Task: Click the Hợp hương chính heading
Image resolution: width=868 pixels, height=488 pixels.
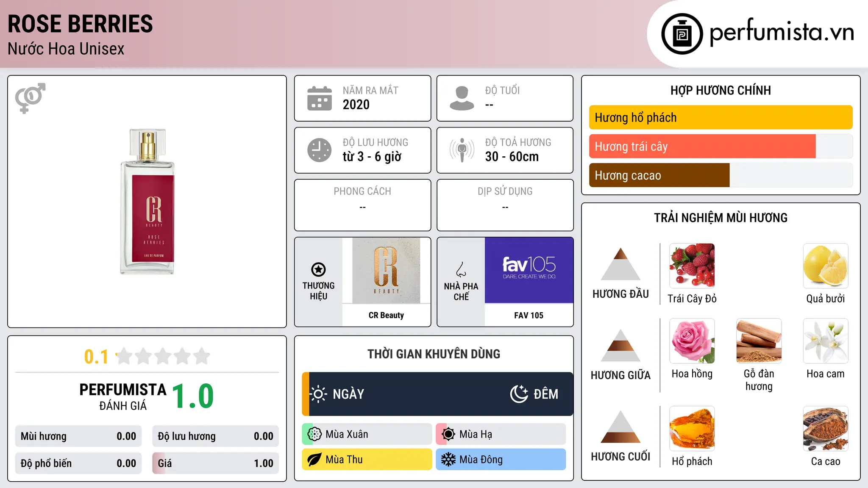Action: pos(721,90)
